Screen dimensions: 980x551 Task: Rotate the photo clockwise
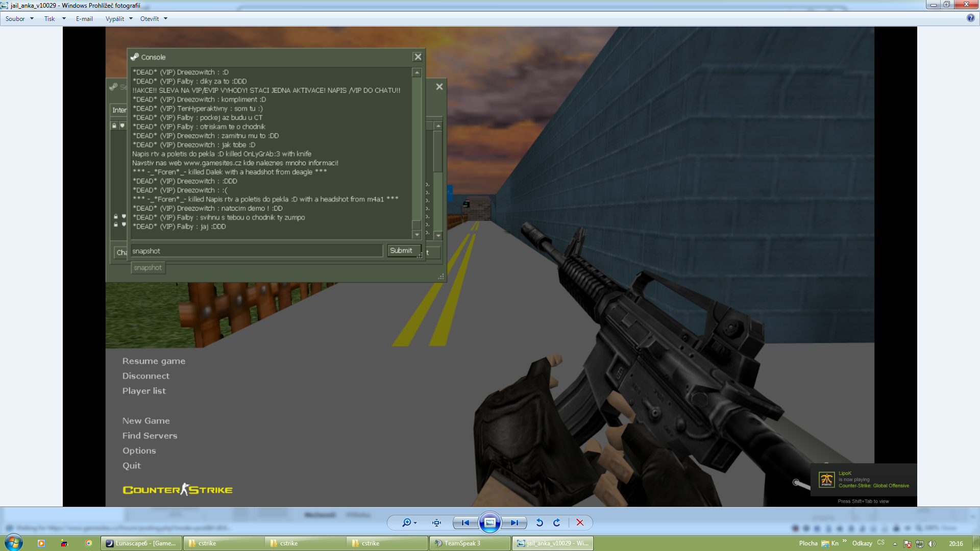click(x=557, y=522)
